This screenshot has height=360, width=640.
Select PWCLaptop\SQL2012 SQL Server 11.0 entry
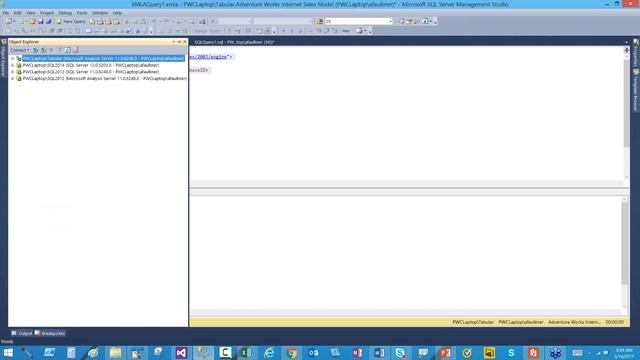(x=91, y=72)
